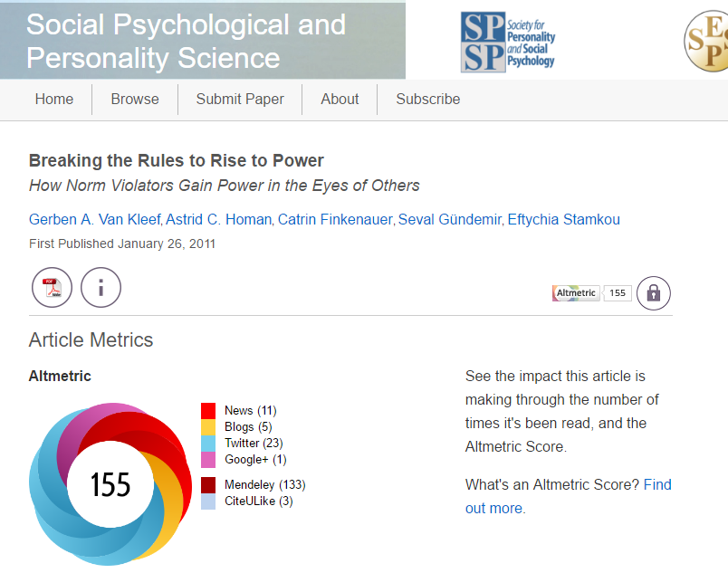Click the pink Google+ swatch
Viewport: 728px width, 573px height.
(x=208, y=459)
